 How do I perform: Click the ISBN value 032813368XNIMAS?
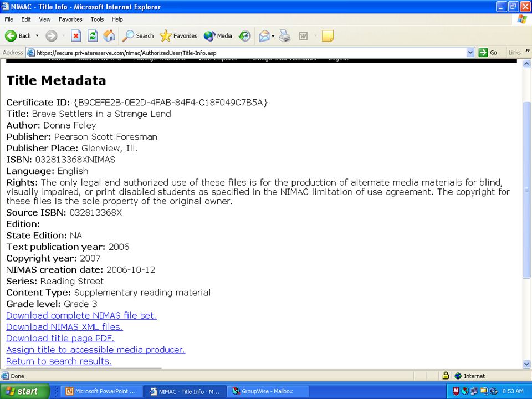pyautogui.click(x=75, y=160)
